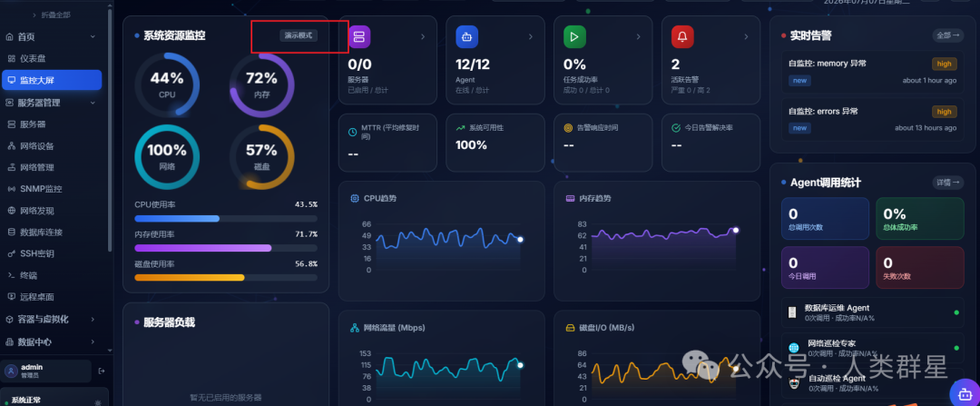Click the 详情 button in Agent调用统计

point(947,183)
